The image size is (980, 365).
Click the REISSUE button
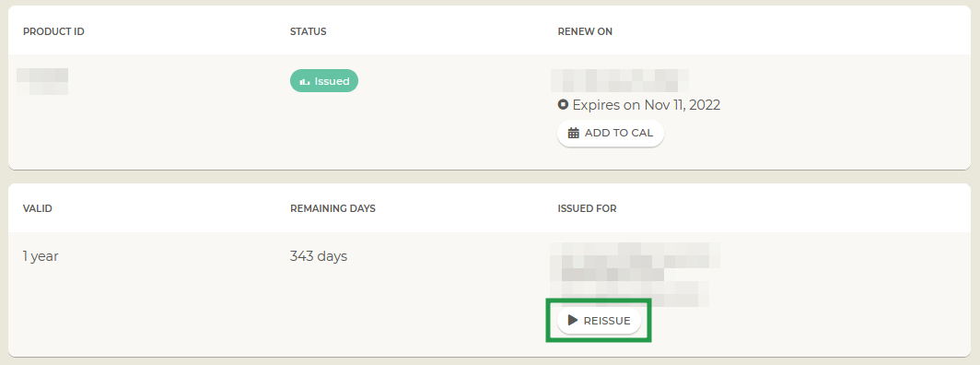(599, 321)
